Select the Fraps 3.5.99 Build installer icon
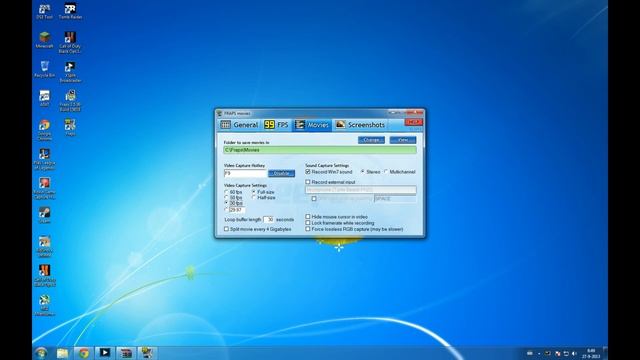The image size is (640, 360). (x=70, y=101)
